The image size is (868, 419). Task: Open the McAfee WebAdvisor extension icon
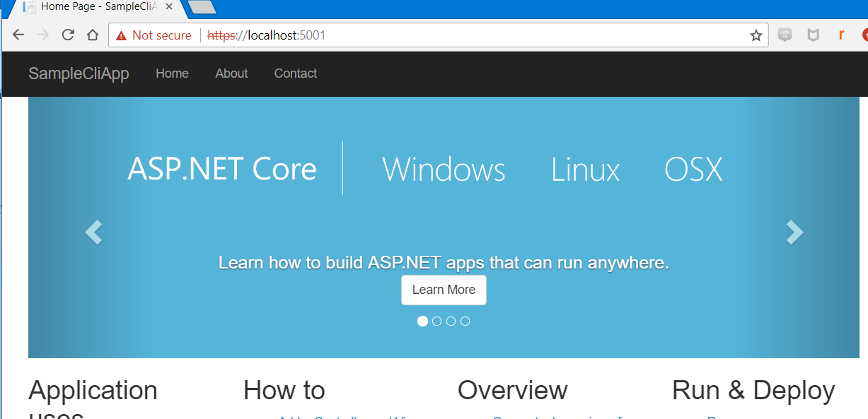coord(814,34)
